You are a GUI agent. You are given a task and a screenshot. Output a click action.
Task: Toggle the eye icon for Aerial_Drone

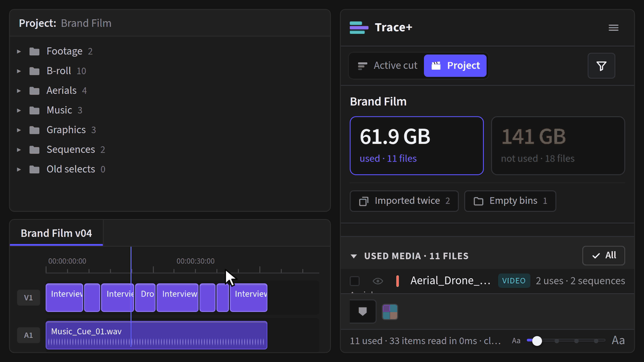point(378,280)
